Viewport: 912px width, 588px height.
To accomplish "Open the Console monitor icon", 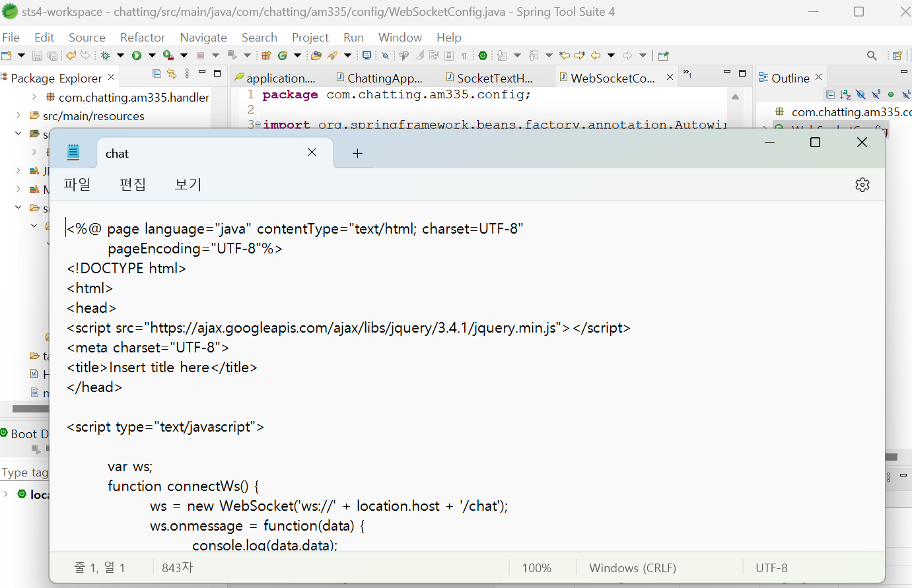I will (367, 55).
